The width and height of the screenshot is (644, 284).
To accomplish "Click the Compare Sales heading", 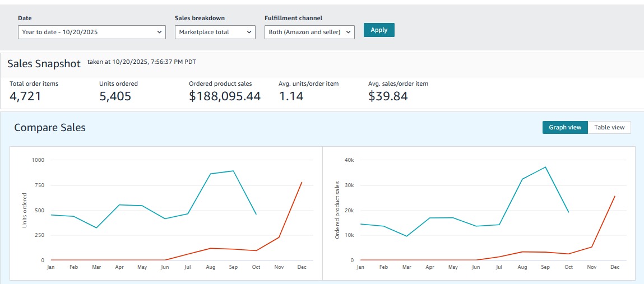I will pyautogui.click(x=50, y=128).
